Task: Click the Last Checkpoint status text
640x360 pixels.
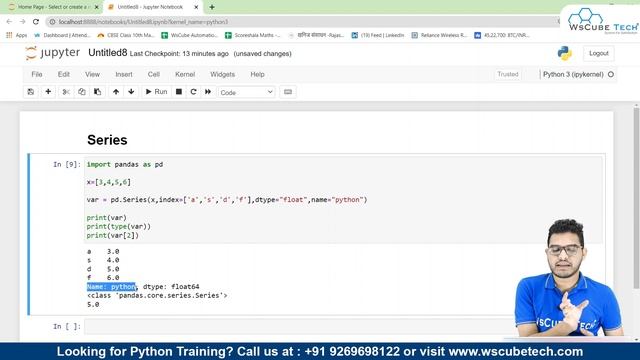Action: click(179, 54)
